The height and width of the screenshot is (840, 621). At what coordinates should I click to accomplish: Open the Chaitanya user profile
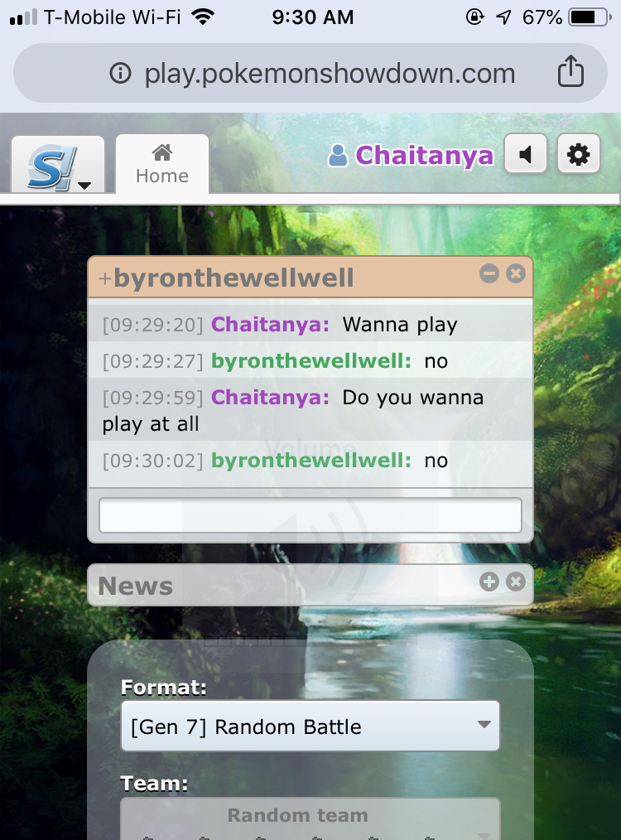coord(411,156)
